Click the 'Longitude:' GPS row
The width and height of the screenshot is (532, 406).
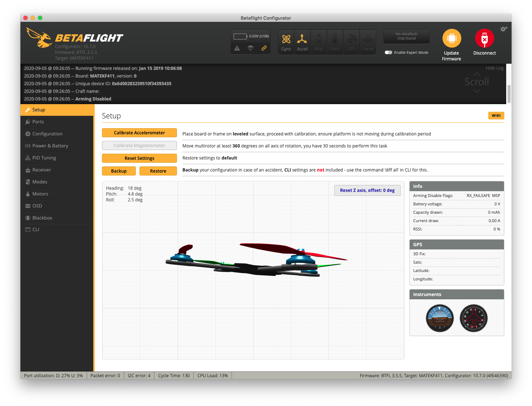point(457,279)
